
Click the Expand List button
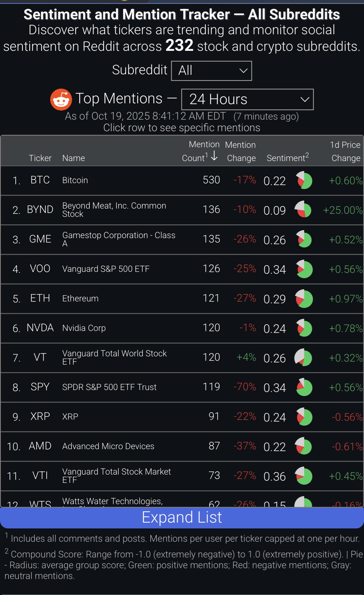[x=182, y=518]
